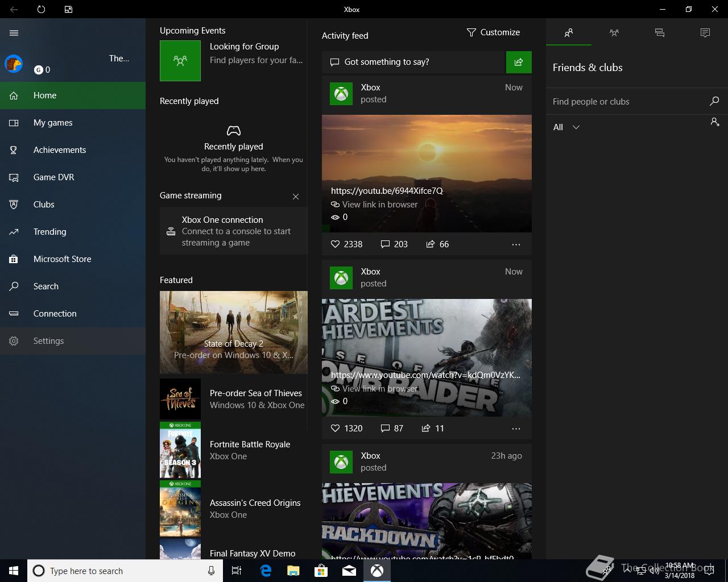This screenshot has height=582, width=728.
Task: Share the post with 66 shares
Action: tap(437, 244)
